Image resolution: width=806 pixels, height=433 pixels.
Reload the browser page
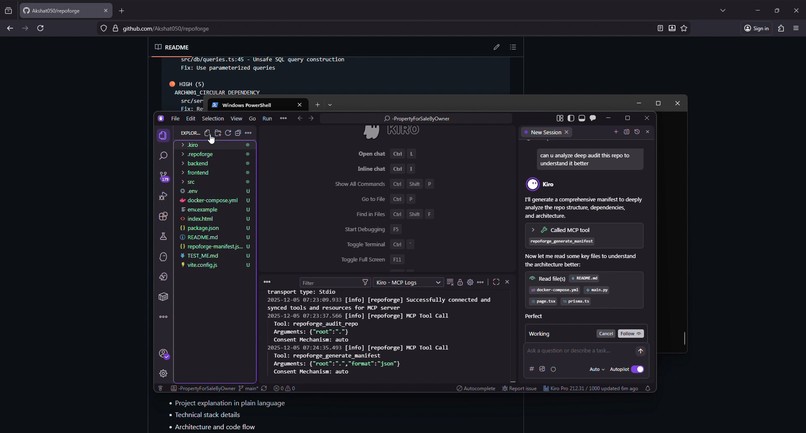pos(40,28)
